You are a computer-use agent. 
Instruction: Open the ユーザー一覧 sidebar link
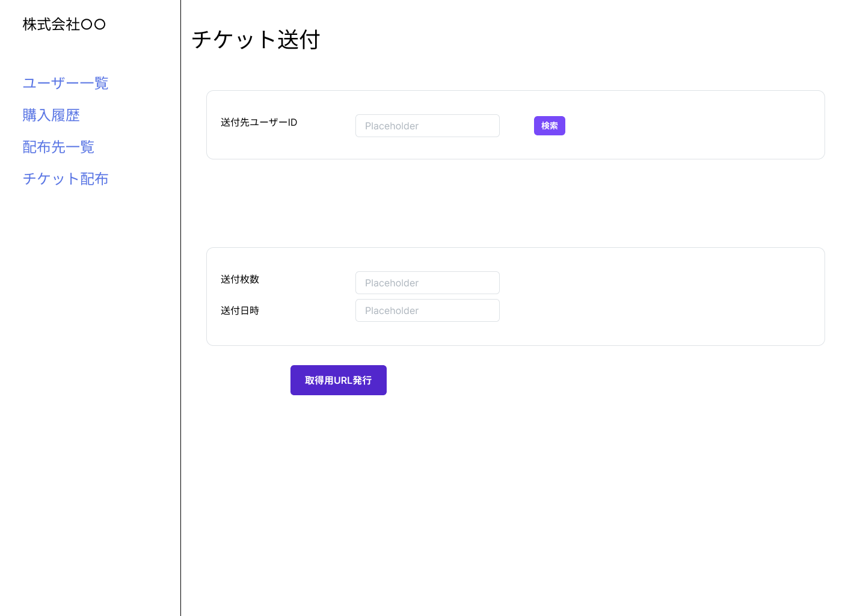click(66, 83)
